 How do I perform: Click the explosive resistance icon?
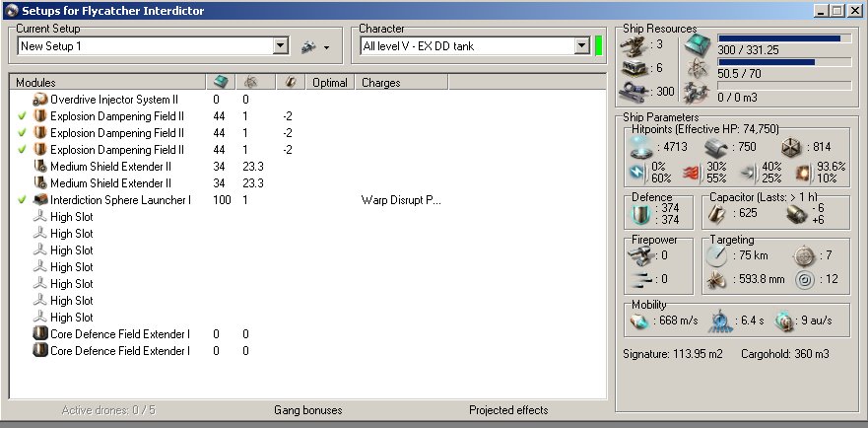pos(804,173)
